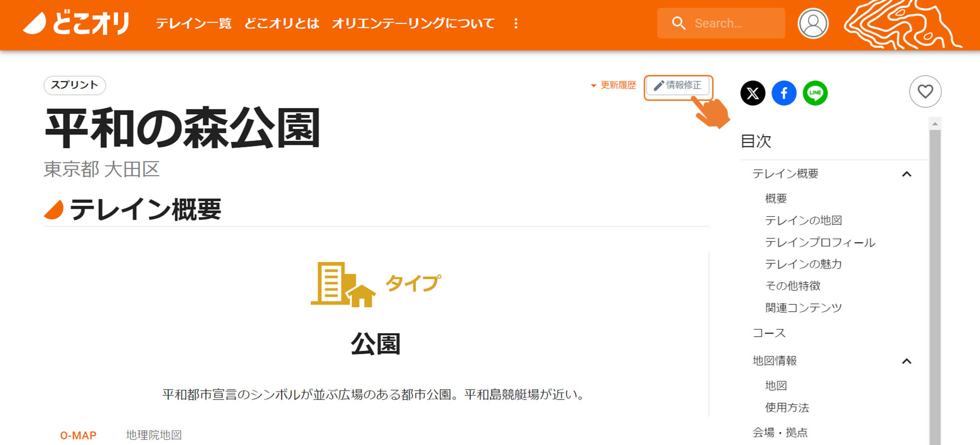Open the user account avatar icon
The width and height of the screenshot is (980, 445).
(x=813, y=23)
